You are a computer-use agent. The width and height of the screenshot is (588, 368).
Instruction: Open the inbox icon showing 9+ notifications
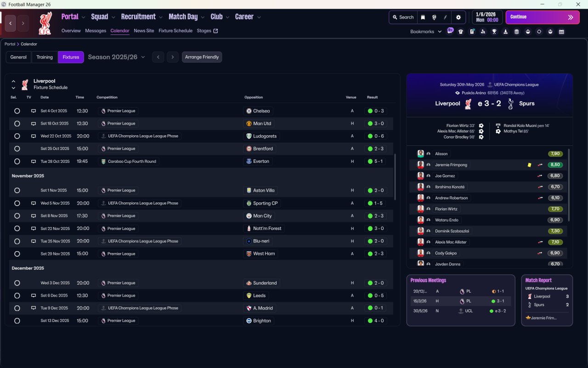coord(450,31)
